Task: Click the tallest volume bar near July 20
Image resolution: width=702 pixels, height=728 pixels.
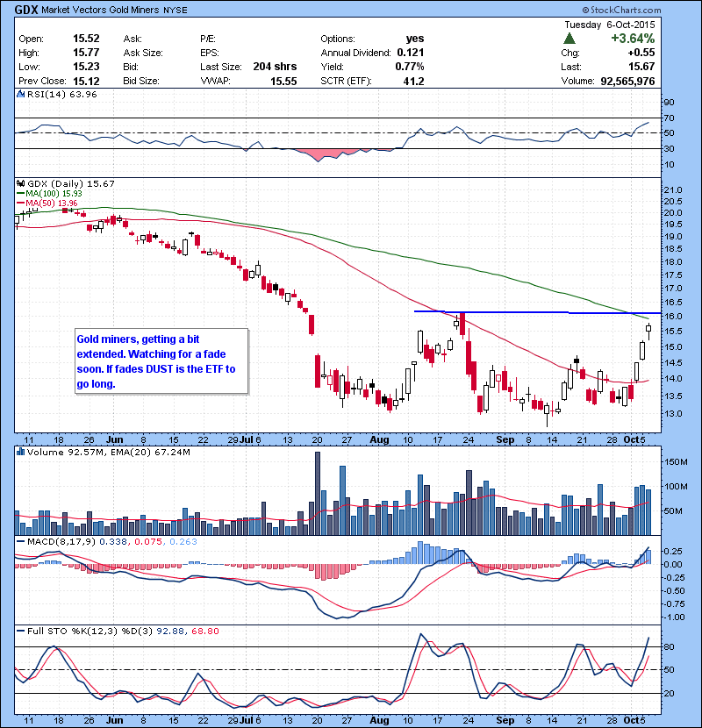Action: [318, 494]
